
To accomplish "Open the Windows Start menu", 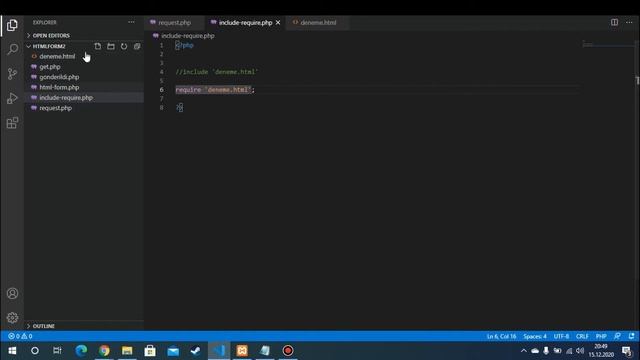I will click(12, 351).
